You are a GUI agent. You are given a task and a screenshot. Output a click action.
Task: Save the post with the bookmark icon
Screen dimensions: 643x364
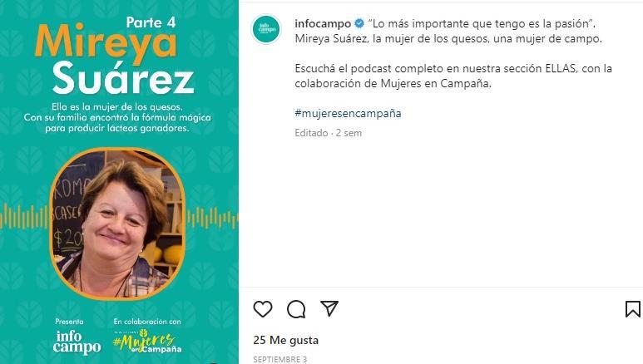[633, 309]
